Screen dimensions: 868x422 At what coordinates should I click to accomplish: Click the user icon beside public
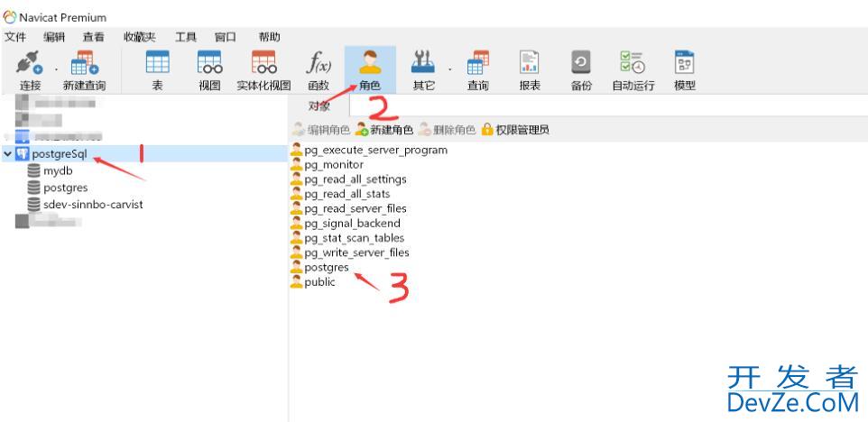pyautogui.click(x=297, y=282)
